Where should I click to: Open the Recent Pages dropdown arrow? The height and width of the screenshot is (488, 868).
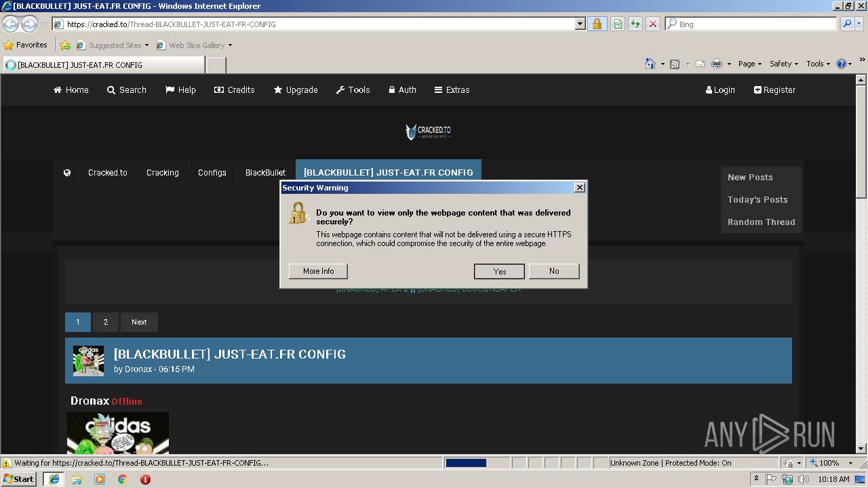pyautogui.click(x=44, y=24)
